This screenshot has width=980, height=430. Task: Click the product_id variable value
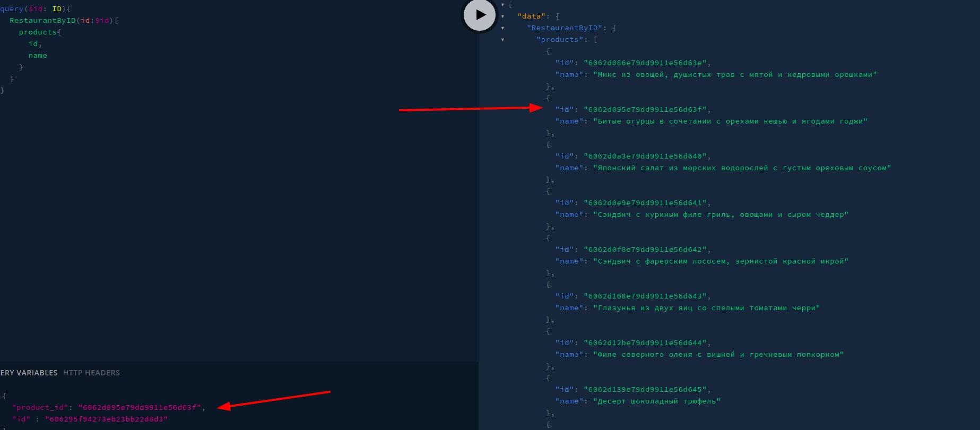[140, 408]
